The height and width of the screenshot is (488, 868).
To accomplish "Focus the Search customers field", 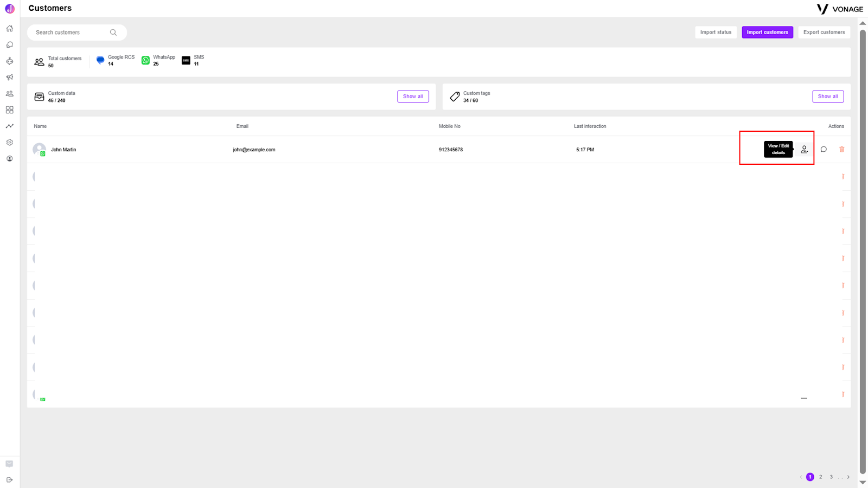I will 77,33.
